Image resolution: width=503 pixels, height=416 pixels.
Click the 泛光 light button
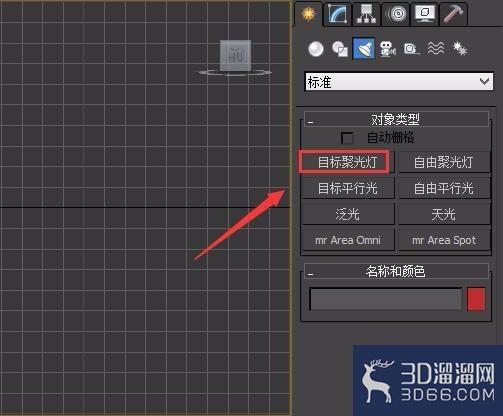tap(348, 214)
